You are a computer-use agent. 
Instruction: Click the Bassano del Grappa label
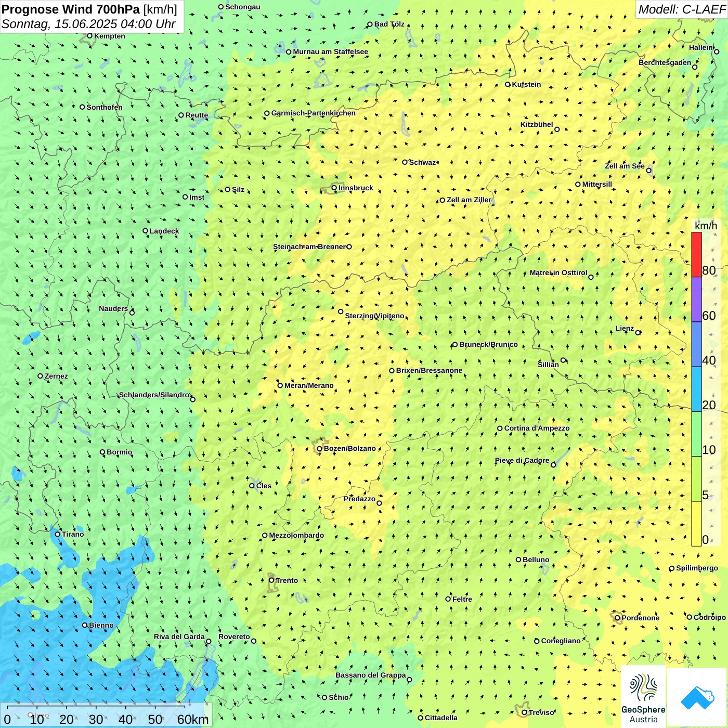[x=370, y=675]
